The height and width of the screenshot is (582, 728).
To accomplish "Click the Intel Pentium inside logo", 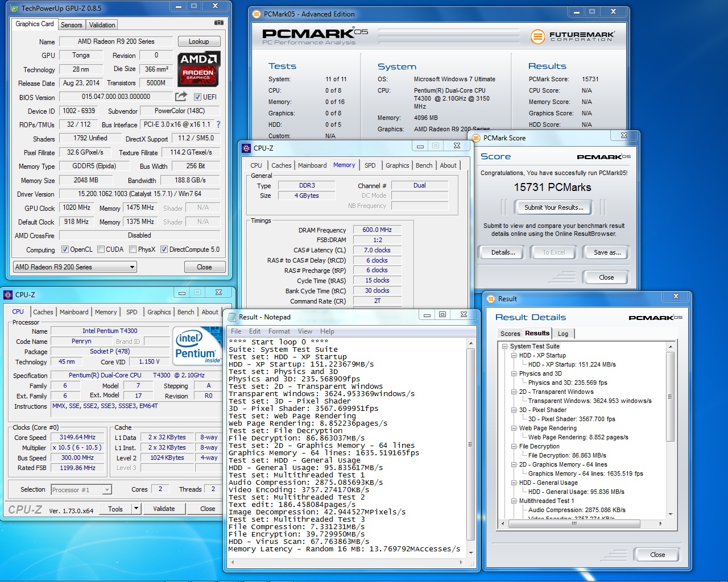I will 196,346.
